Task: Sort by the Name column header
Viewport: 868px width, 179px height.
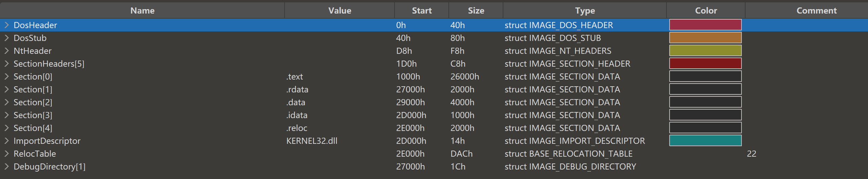Action: (142, 10)
